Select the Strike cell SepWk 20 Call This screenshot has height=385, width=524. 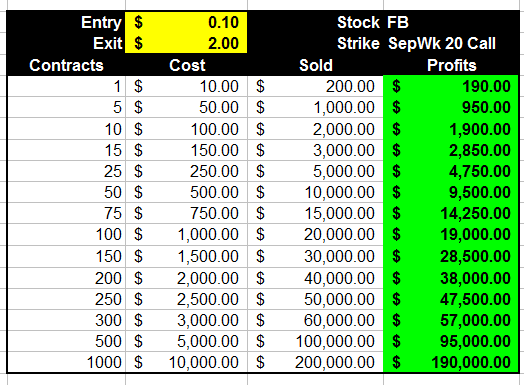click(x=451, y=43)
